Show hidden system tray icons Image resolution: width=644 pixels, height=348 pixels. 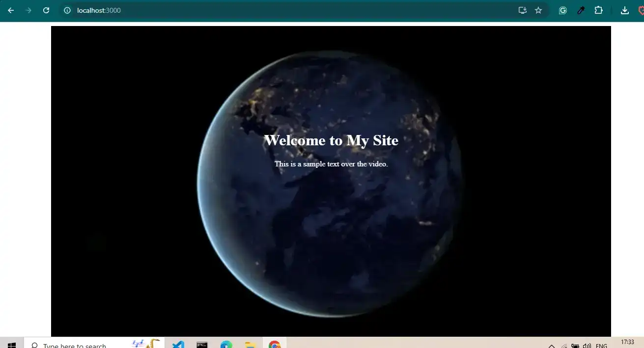(552, 346)
